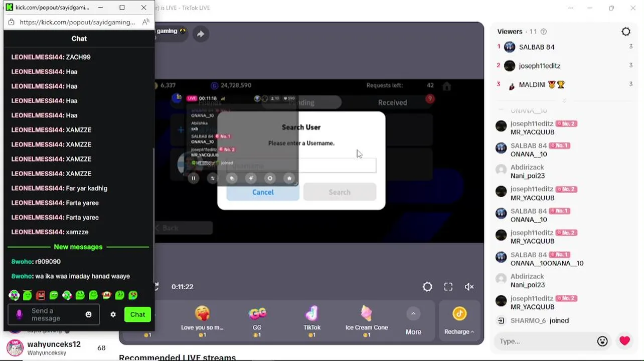Send the Love you so much gift
Image resolution: width=644 pixels, height=361 pixels.
(x=202, y=320)
